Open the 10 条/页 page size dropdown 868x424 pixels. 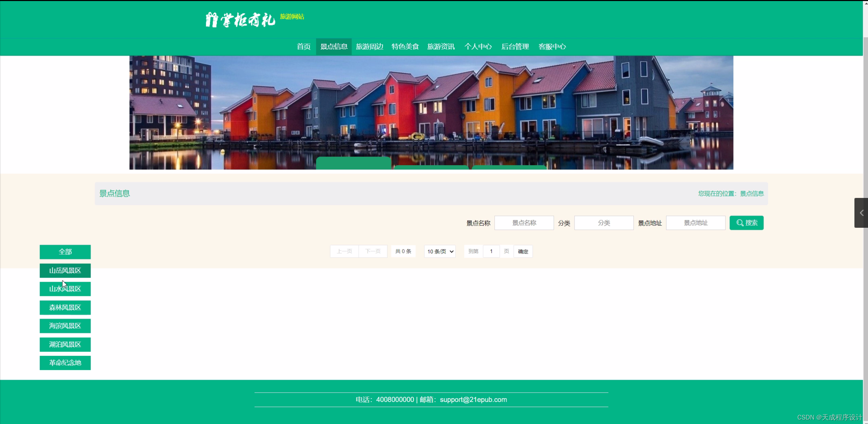click(x=440, y=251)
